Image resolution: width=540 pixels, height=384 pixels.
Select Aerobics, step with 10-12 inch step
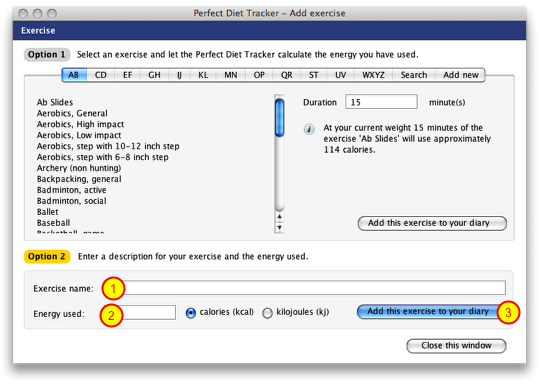108,146
